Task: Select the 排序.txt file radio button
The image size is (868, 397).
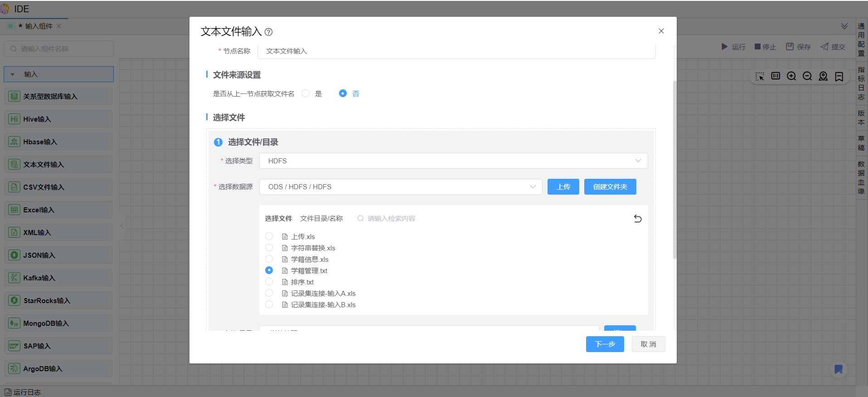Action: click(269, 282)
